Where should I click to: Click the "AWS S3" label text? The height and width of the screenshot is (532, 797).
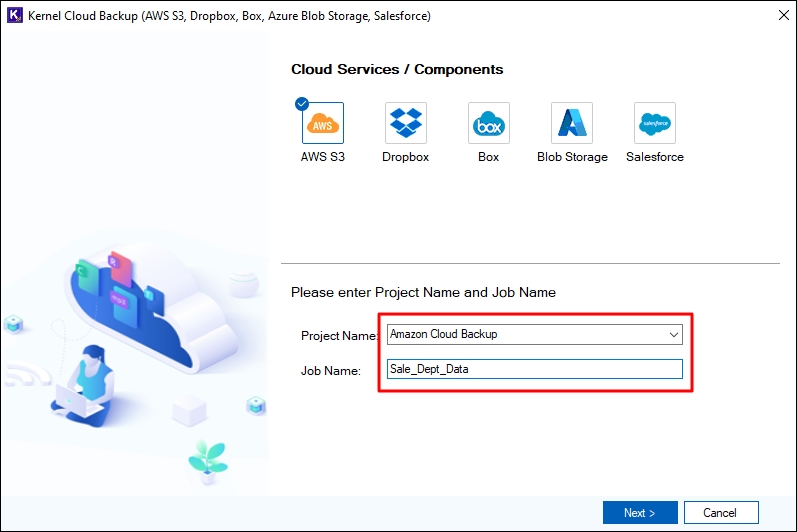pos(323,157)
